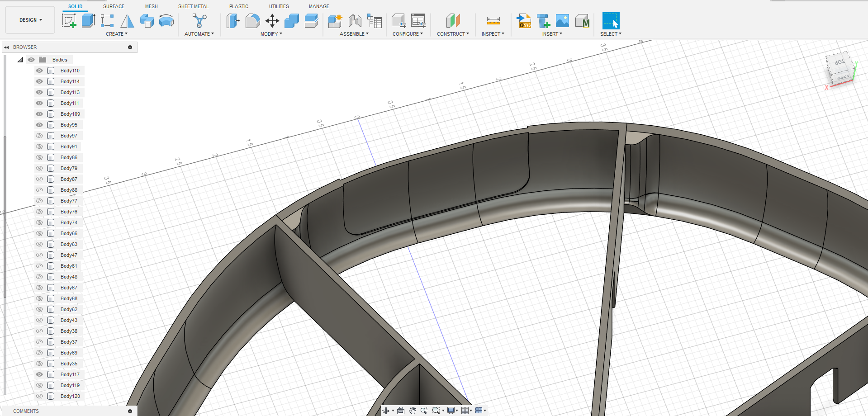868x416 pixels.
Task: Click the Insert McMaster-Carr Component icon
Action: (583, 21)
